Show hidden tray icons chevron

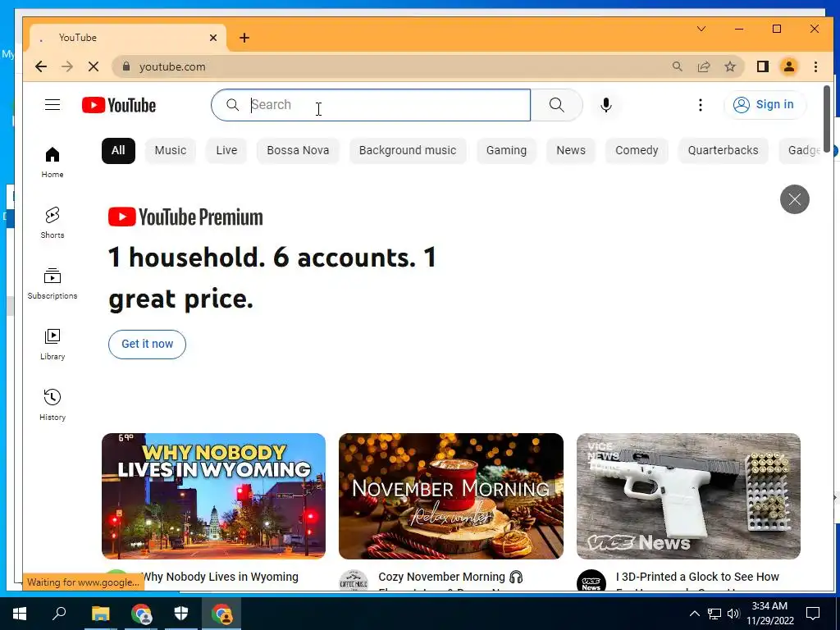(x=694, y=614)
